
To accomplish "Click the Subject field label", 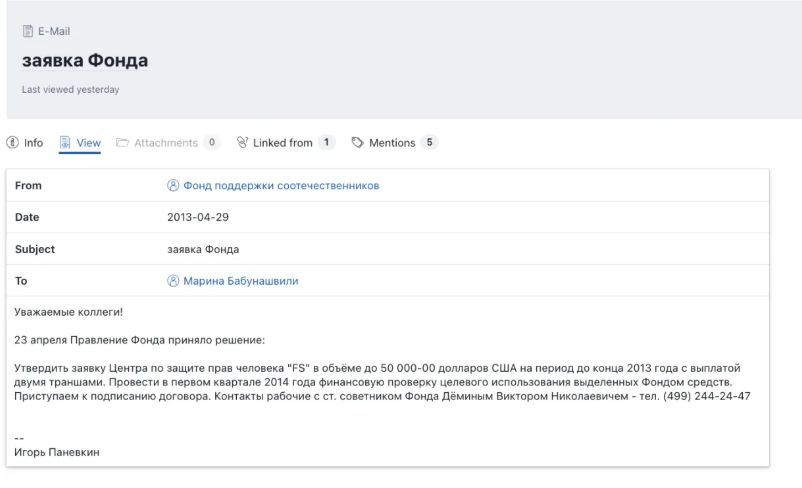I will tap(35, 249).
